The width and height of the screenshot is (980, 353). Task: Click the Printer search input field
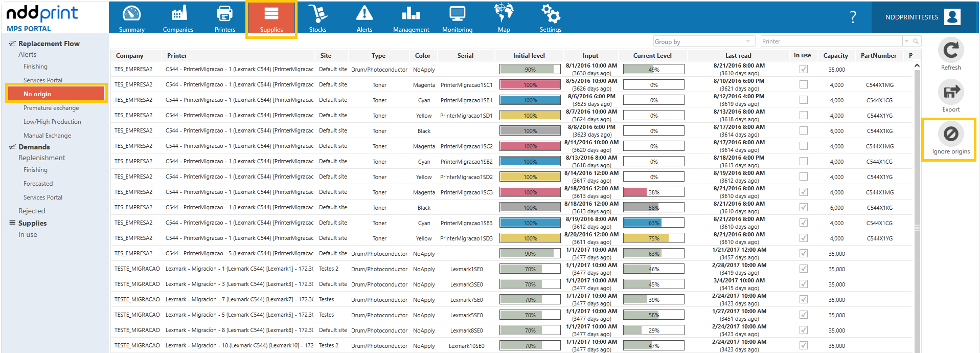click(831, 41)
